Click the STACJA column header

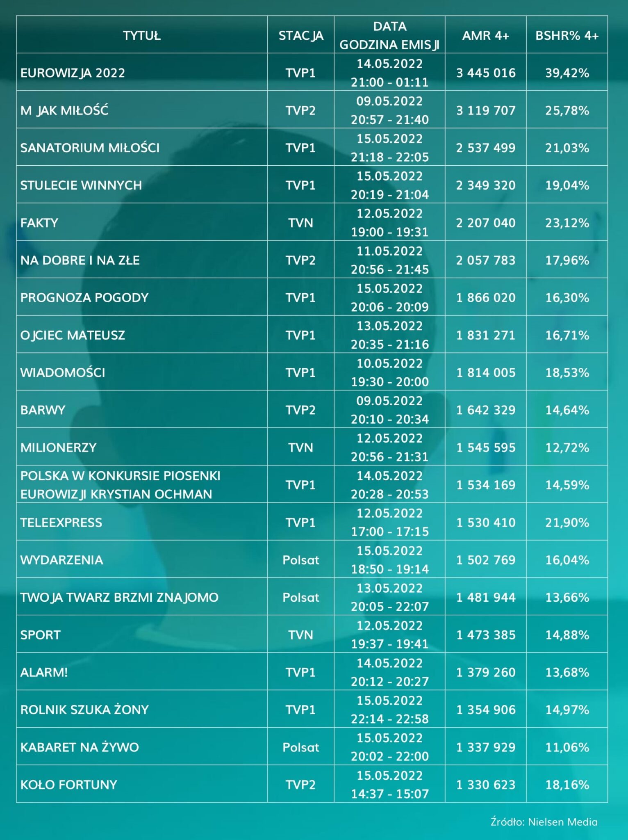point(301,36)
